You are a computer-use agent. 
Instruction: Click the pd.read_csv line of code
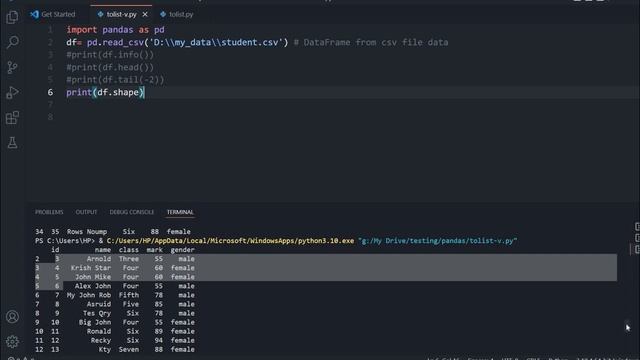pyautogui.click(x=257, y=42)
